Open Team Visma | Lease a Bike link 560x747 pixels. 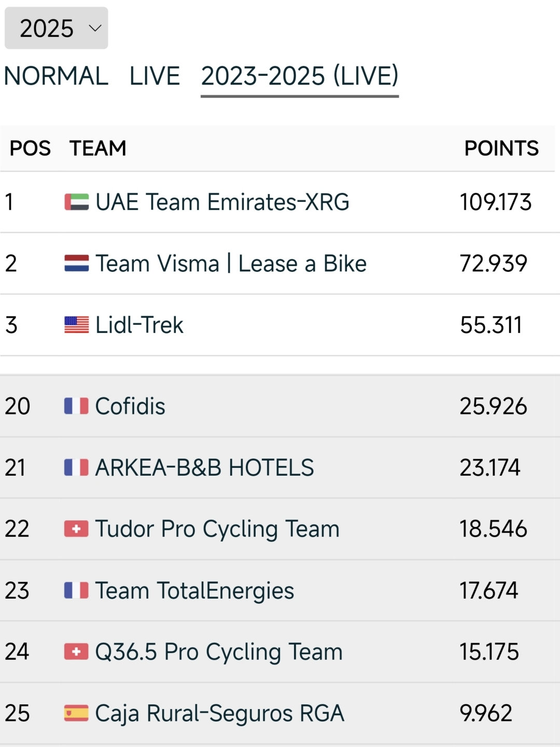pos(231,264)
